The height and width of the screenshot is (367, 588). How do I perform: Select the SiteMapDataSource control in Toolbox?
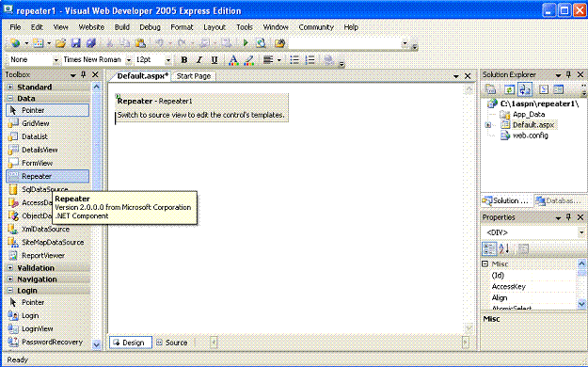48,242
